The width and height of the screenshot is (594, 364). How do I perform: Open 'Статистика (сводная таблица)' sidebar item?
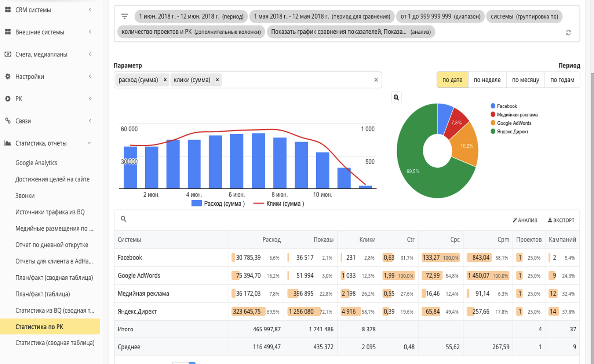coord(55,343)
